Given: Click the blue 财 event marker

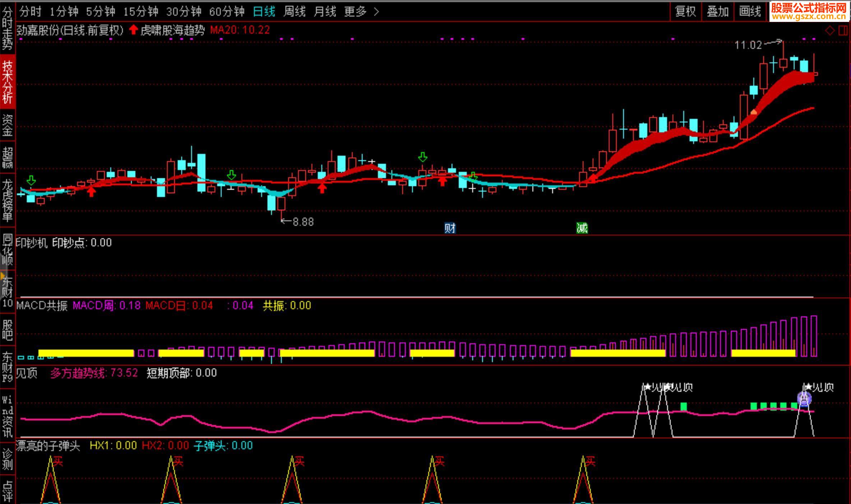Looking at the screenshot, I should (450, 228).
